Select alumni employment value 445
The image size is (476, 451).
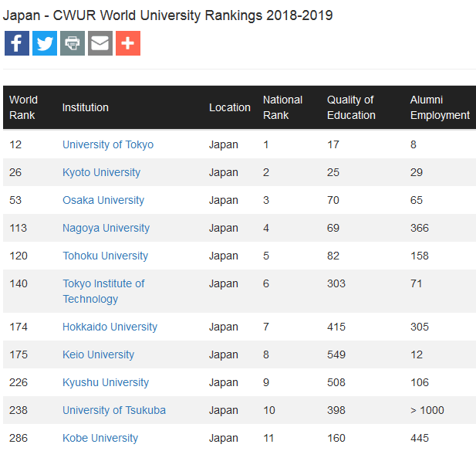(x=420, y=438)
